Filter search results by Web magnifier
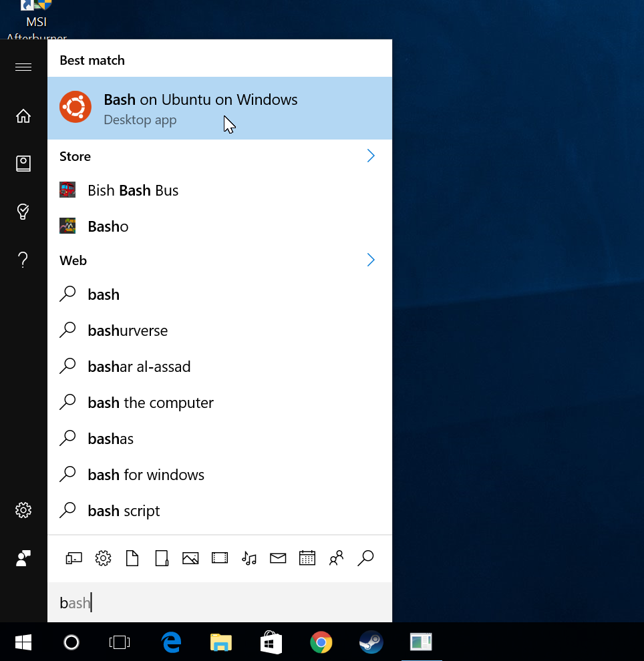644x661 pixels. click(365, 558)
